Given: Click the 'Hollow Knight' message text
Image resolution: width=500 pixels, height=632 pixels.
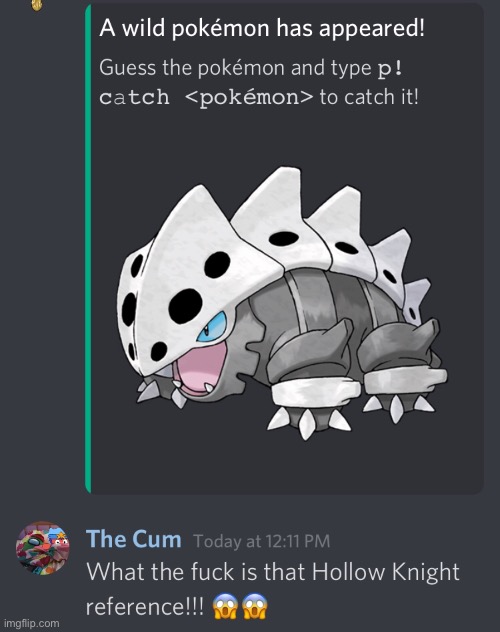Looking at the screenshot, I should point(386,572).
